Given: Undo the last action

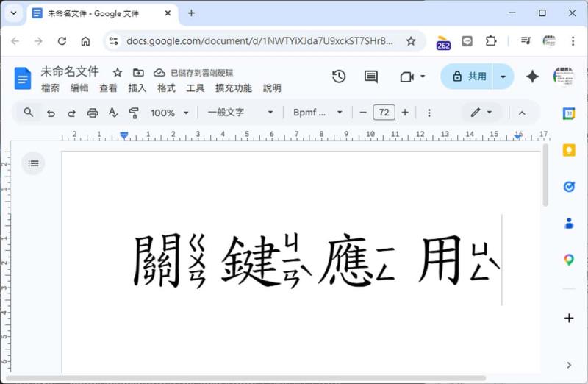Looking at the screenshot, I should (x=51, y=113).
